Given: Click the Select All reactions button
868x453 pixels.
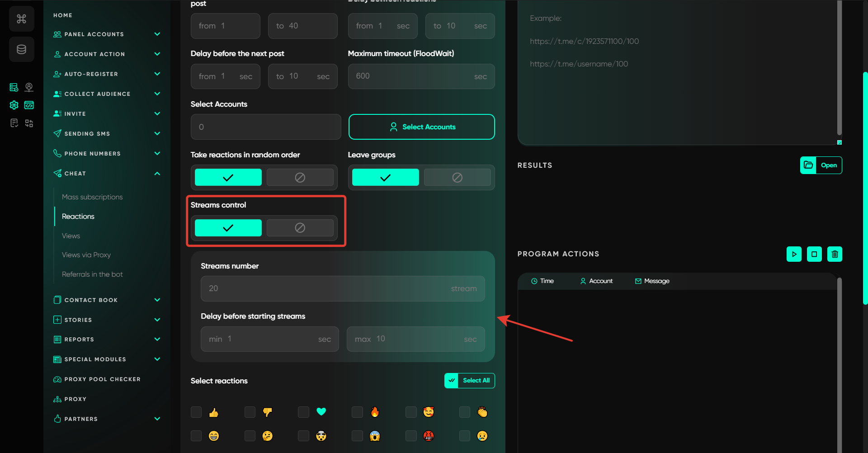Looking at the screenshot, I should point(469,381).
